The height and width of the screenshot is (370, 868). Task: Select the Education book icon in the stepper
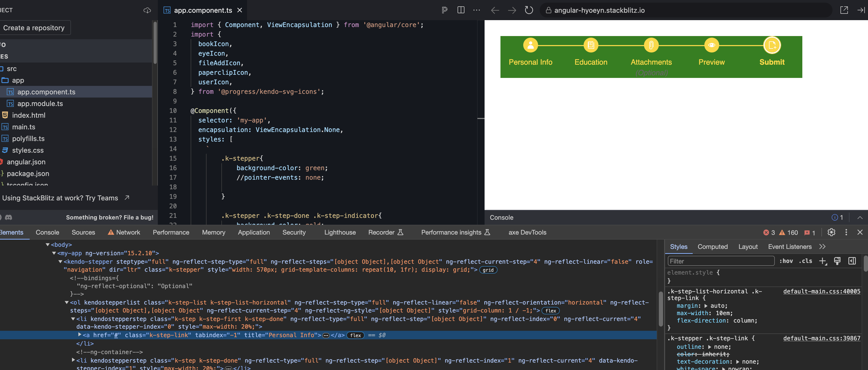coord(591,45)
